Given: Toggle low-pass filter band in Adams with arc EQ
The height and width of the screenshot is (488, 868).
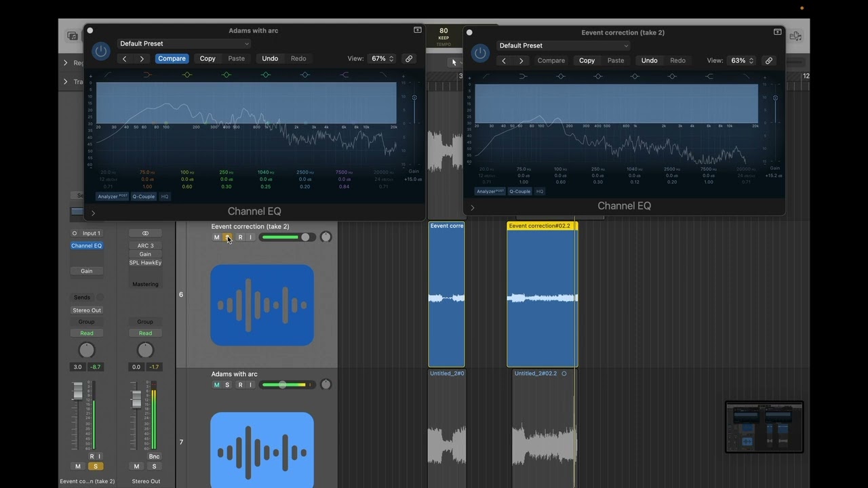Looking at the screenshot, I should tap(384, 75).
